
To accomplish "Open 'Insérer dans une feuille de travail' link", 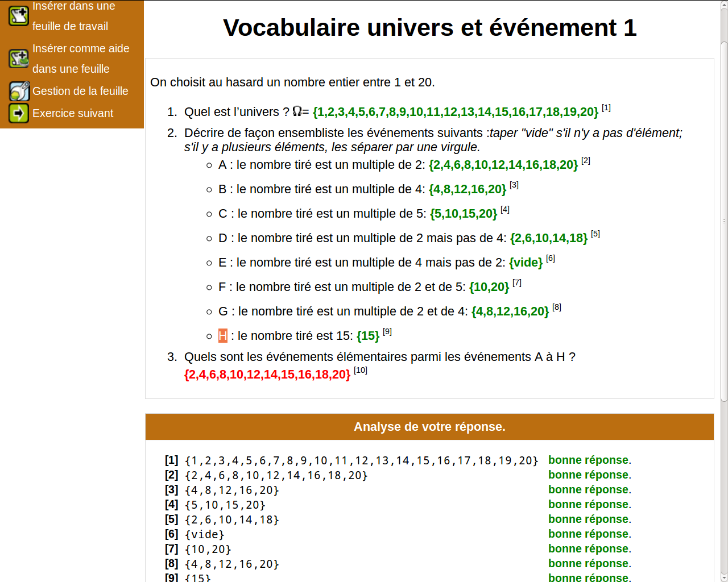I will [73, 16].
